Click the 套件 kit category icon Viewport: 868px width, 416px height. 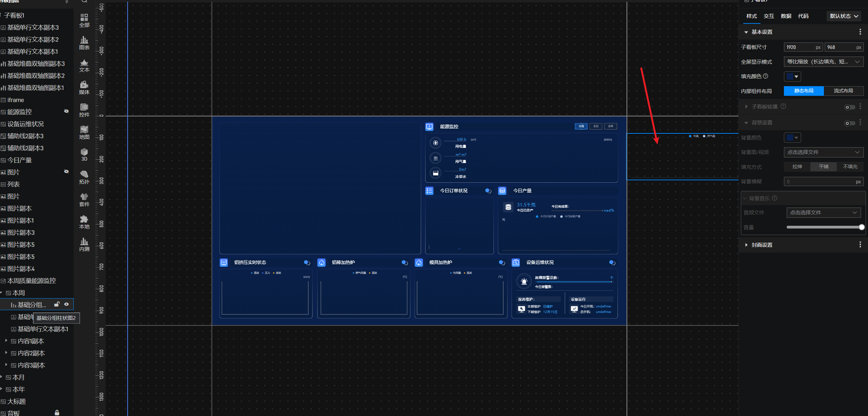click(x=84, y=200)
